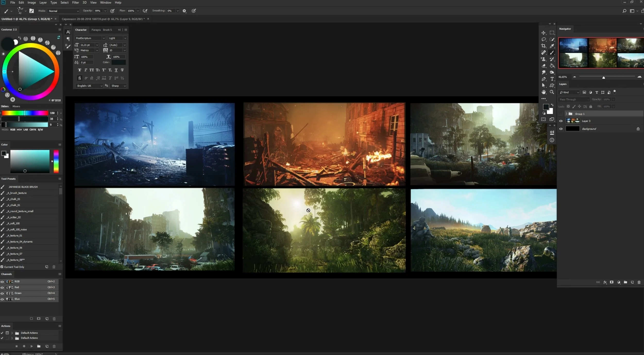
Task: Play the selected action
Action: tap(32, 346)
